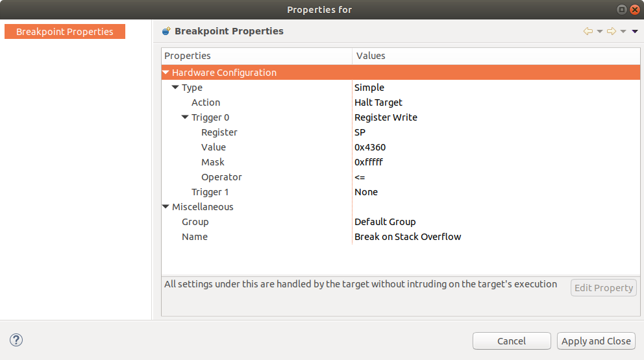644x360 pixels.
Task: Click the forward navigation arrow icon
Action: [611, 31]
